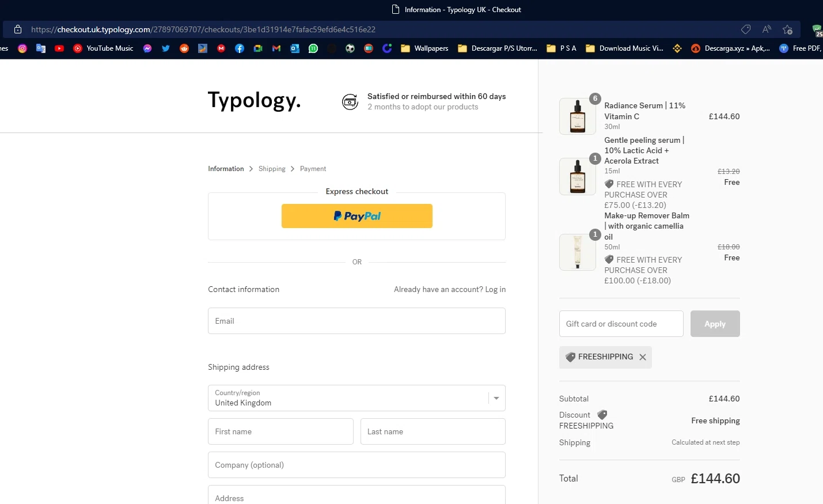Open the Gmail bookmark icon

tap(276, 48)
